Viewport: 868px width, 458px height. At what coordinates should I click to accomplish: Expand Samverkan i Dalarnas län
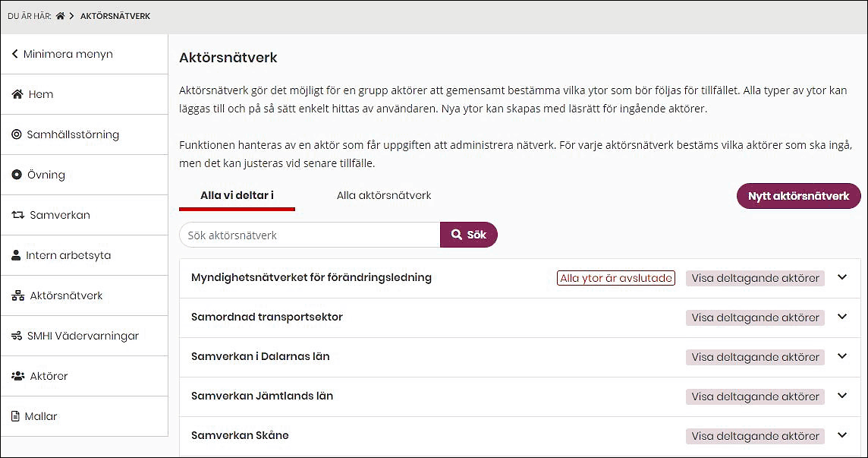842,357
